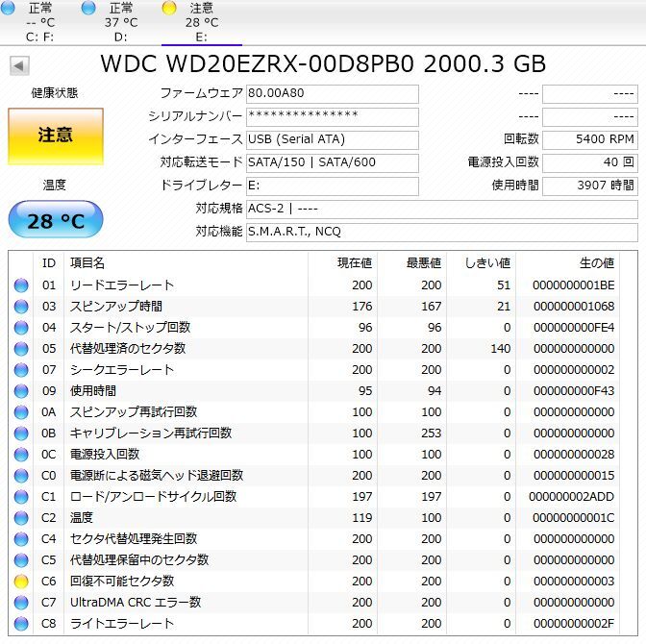Click the yellow 注意 health status button
The height and width of the screenshot is (644, 646).
click(55, 136)
